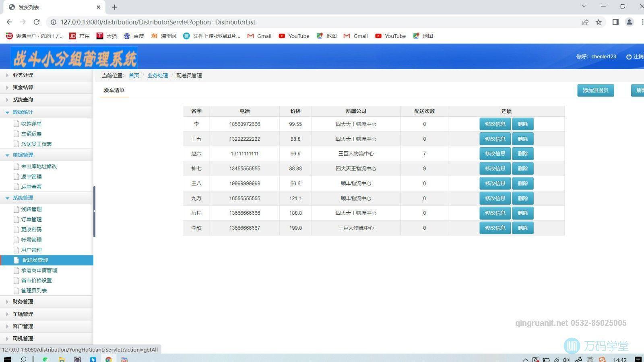Click 修改信息 for 李欣

(x=495, y=228)
